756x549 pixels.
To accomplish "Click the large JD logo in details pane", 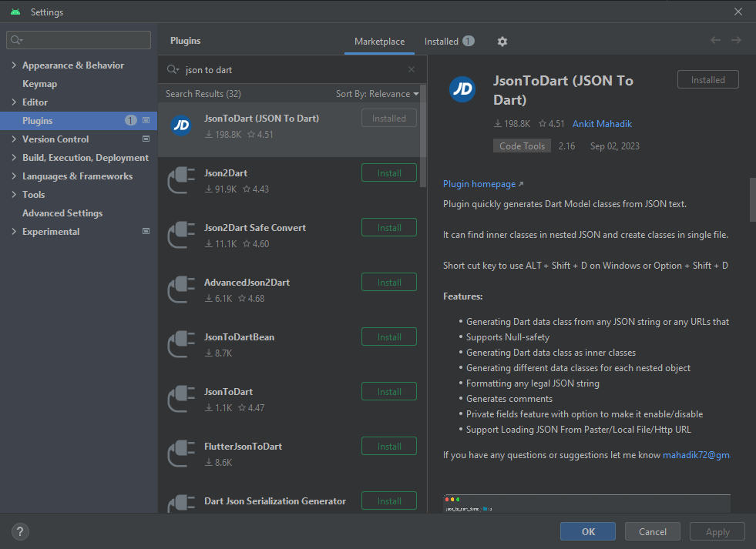I will pyautogui.click(x=462, y=89).
